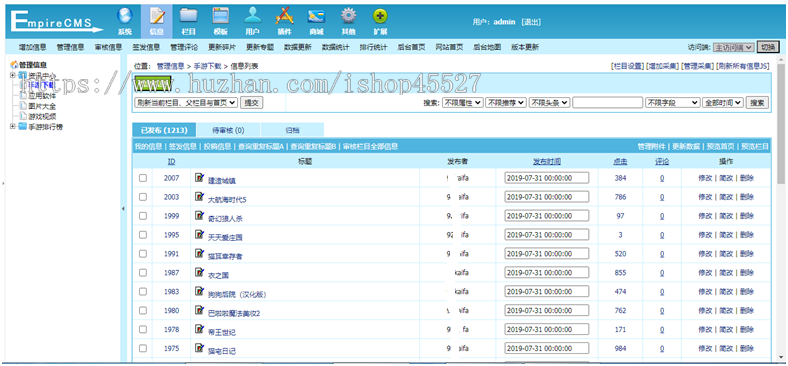
Task: Open the 数据统计 menu item
Action: (x=335, y=47)
